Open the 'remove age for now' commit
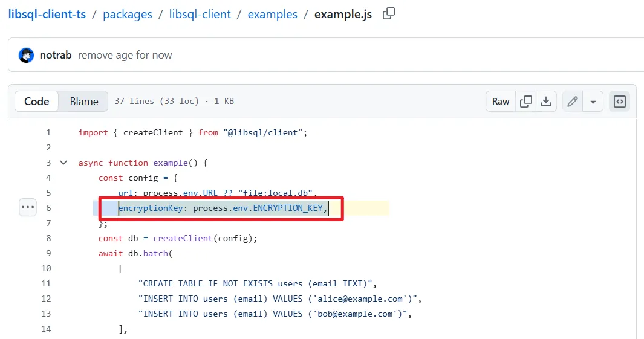Image resolution: width=644 pixels, height=339 pixels. tap(125, 55)
